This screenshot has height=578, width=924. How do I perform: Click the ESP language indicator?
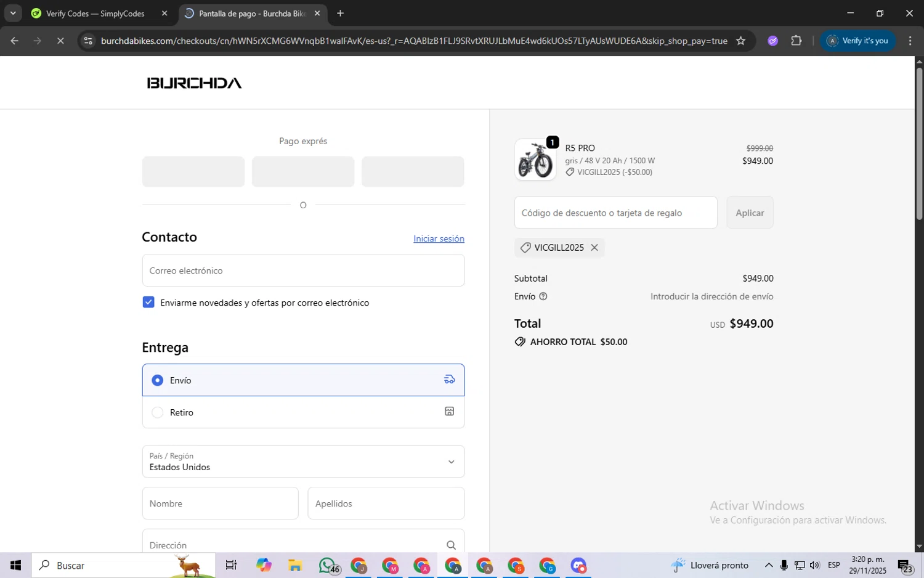tap(834, 565)
